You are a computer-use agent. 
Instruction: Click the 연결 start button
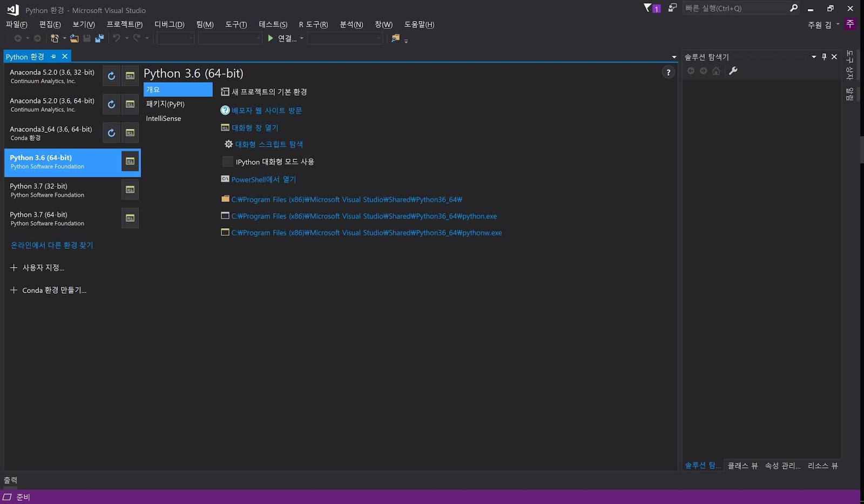[x=282, y=38]
